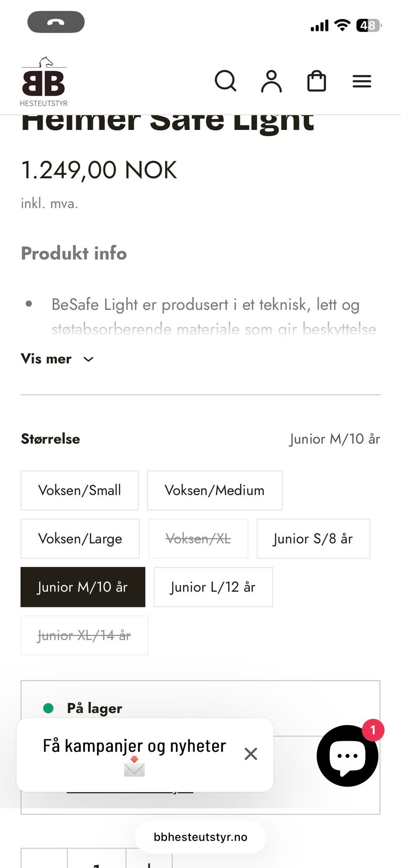Select size Voksen/Large

pyautogui.click(x=80, y=539)
